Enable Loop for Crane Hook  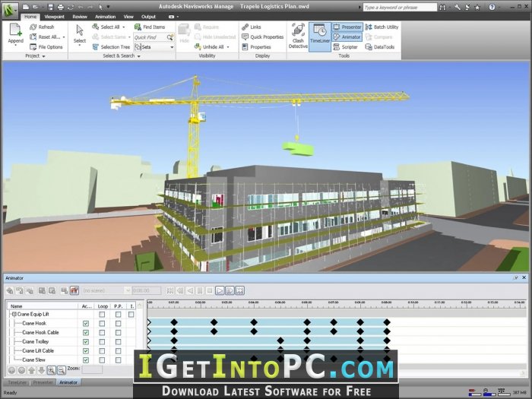tap(102, 324)
